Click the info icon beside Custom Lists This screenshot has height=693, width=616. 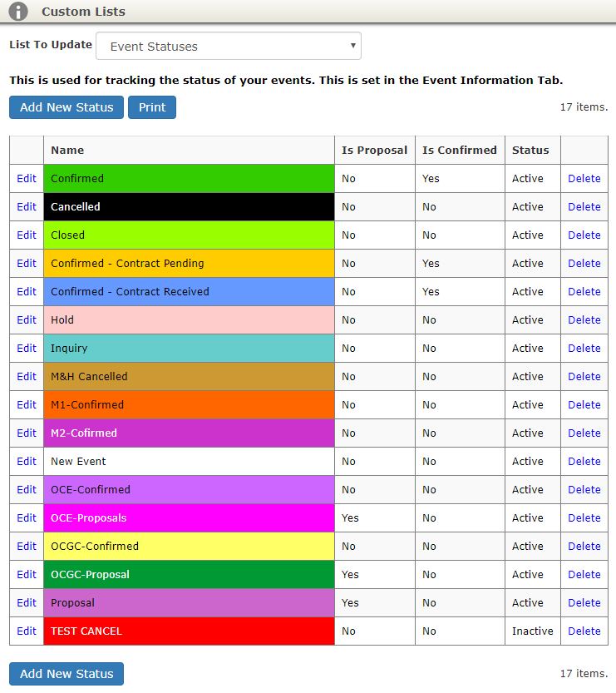(18, 11)
